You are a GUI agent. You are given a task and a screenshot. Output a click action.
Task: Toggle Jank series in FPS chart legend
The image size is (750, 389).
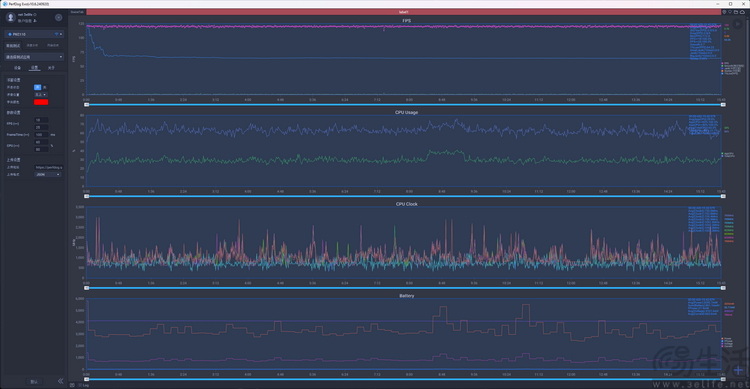[731, 68]
